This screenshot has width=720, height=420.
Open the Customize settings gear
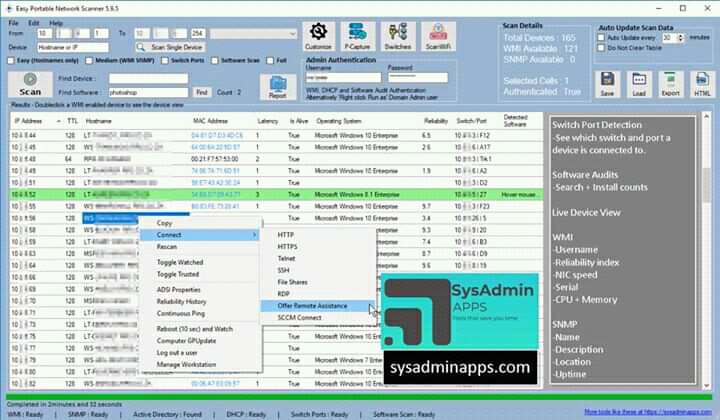tap(318, 36)
